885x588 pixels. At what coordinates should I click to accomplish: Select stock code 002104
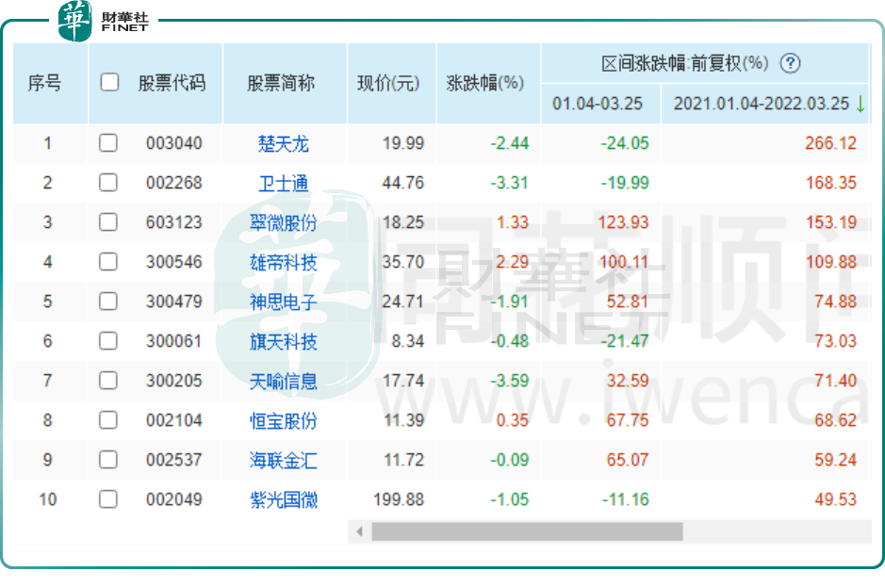[x=173, y=420]
